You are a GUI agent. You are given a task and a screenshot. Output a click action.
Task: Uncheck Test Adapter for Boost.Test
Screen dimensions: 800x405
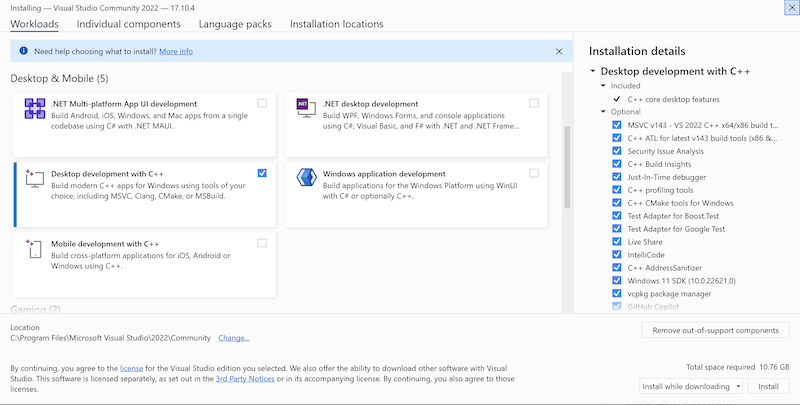point(616,216)
